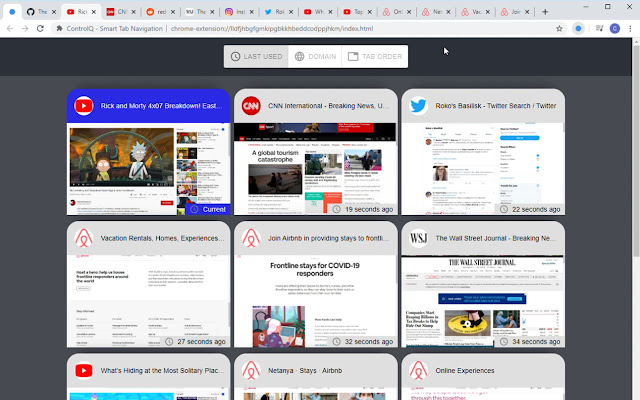
Task: Go back in browser history
Action: pos(10,29)
